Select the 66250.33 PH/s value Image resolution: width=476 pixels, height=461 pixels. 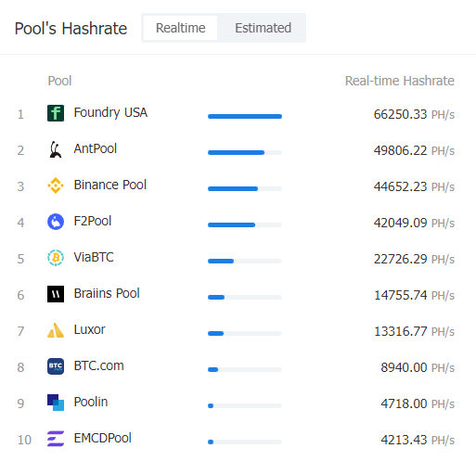click(414, 114)
